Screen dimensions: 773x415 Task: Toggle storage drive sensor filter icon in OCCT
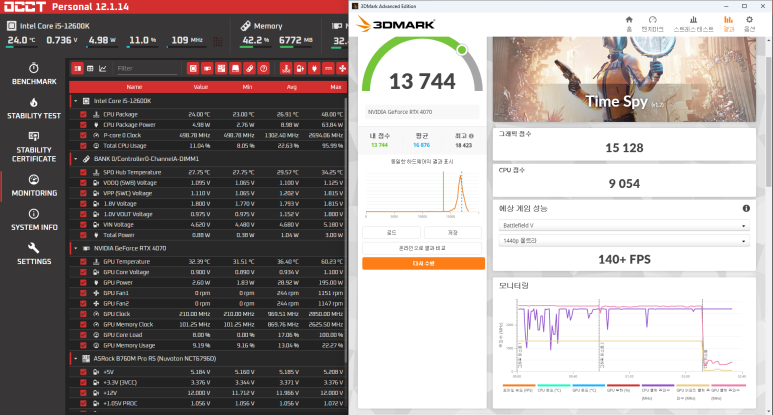pos(236,69)
